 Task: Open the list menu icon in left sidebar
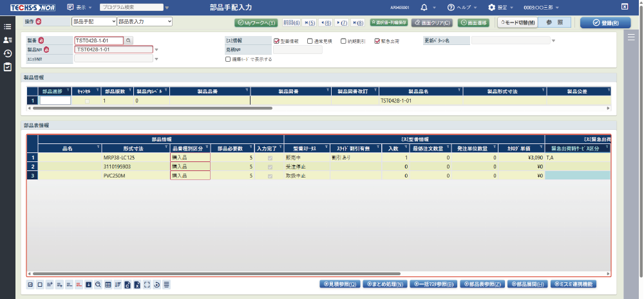7,26
